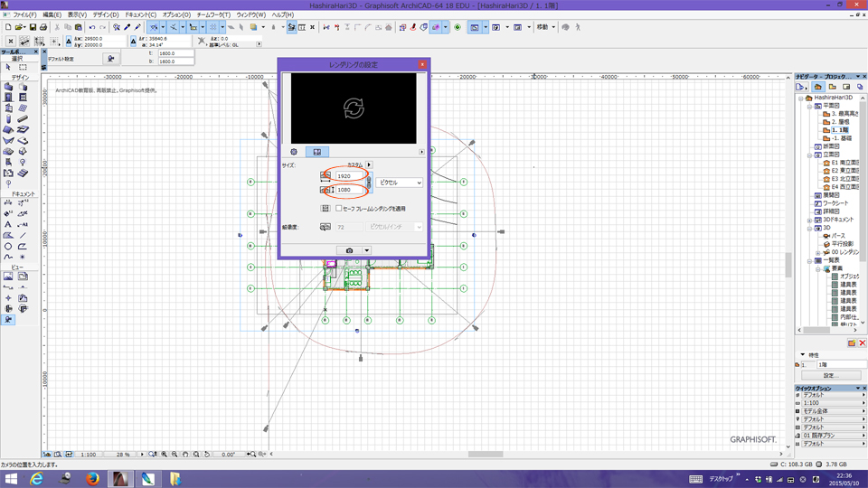Select the Arrow selection tool in toolbox
Viewport: 868px width, 488px height.
coord(8,67)
